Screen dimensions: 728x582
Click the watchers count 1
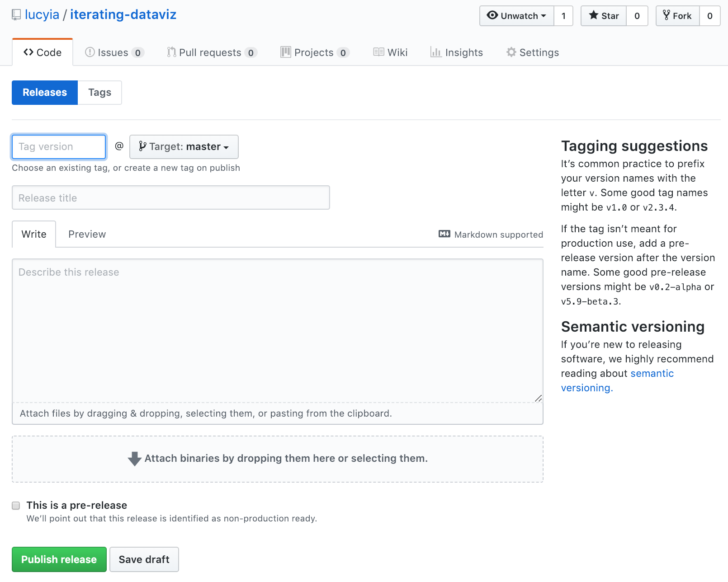tap(563, 16)
